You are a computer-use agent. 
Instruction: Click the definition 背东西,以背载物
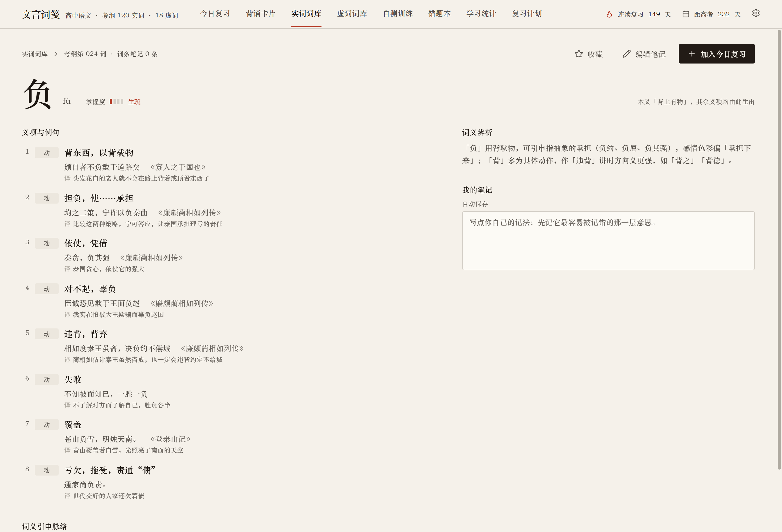pos(99,153)
